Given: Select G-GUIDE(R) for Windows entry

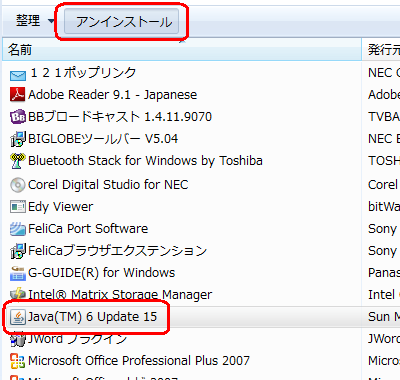Looking at the screenshot, I should point(101,273).
